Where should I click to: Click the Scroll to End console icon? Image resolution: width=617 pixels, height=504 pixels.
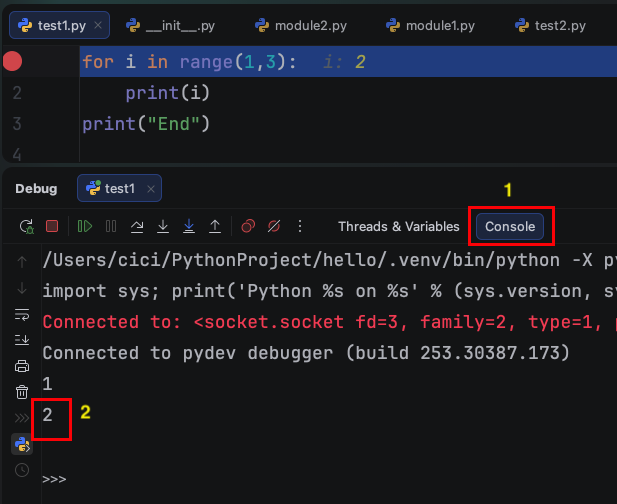22,340
